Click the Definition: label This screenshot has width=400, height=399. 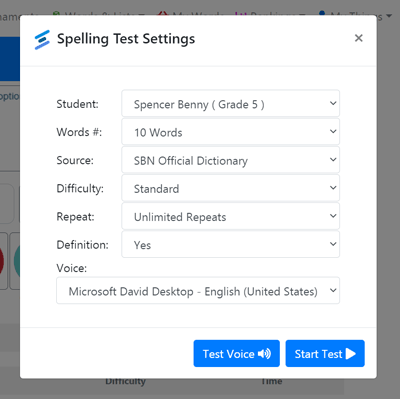(82, 245)
